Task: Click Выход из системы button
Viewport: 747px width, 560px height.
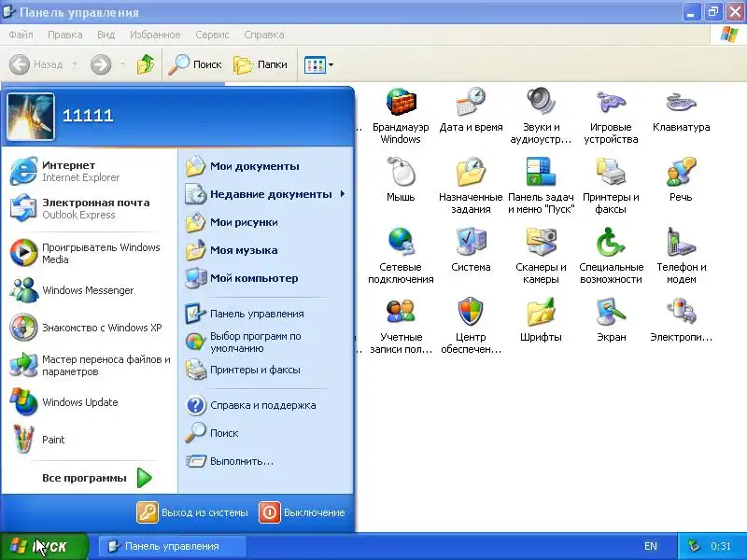Action: tap(192, 512)
